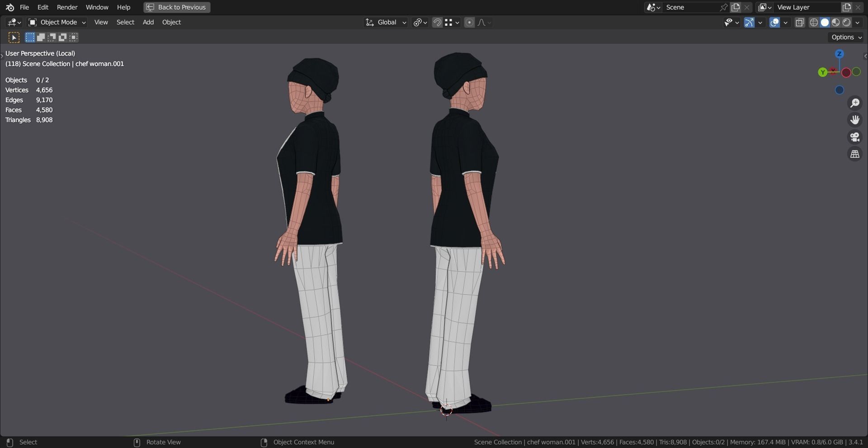
Task: Open the Object Mode dropdown
Action: pos(57,22)
